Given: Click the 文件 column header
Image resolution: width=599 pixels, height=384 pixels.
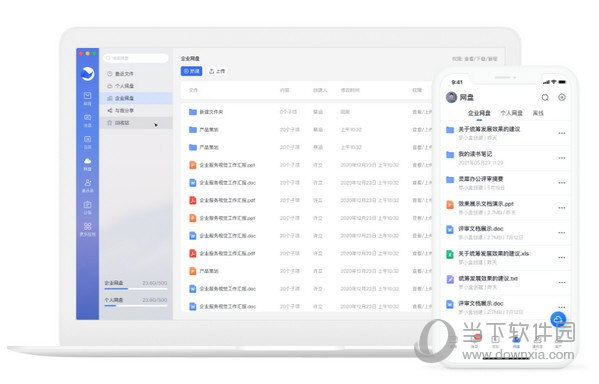Looking at the screenshot, I should pyautogui.click(x=193, y=90).
